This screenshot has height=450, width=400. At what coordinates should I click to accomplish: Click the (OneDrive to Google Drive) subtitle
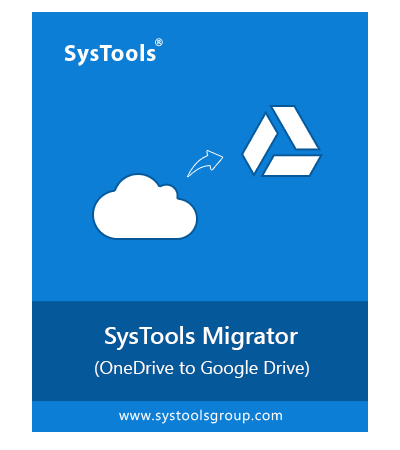click(x=202, y=369)
